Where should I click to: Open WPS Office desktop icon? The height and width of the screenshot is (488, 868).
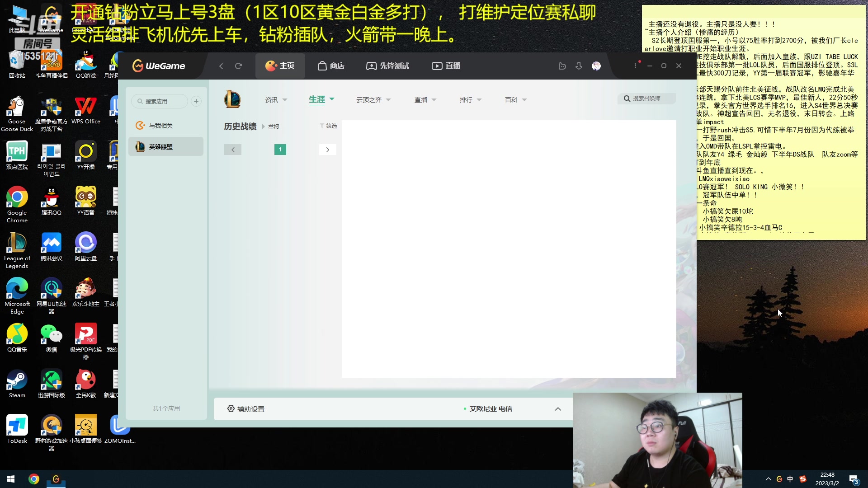pos(86,110)
